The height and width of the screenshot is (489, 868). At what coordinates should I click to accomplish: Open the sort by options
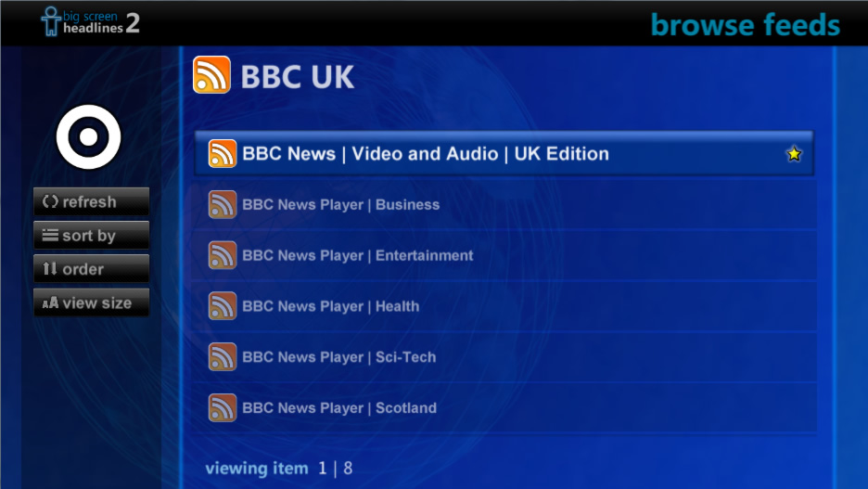[91, 236]
